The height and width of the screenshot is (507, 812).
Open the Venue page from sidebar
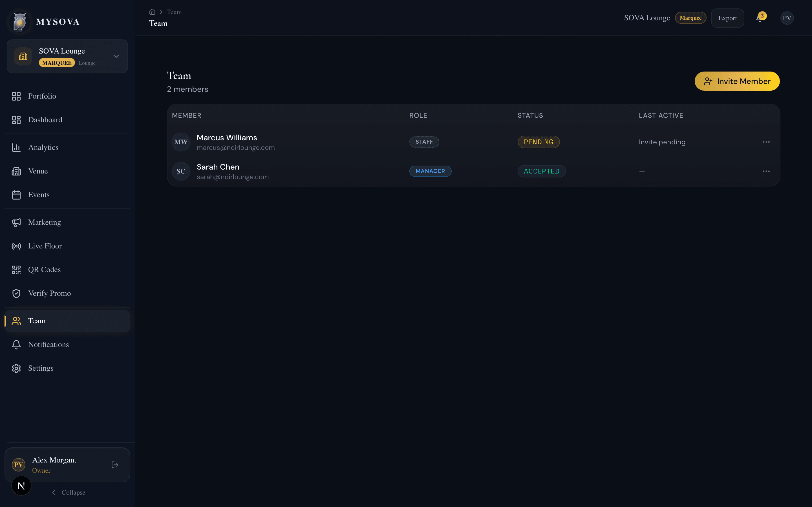point(37,171)
